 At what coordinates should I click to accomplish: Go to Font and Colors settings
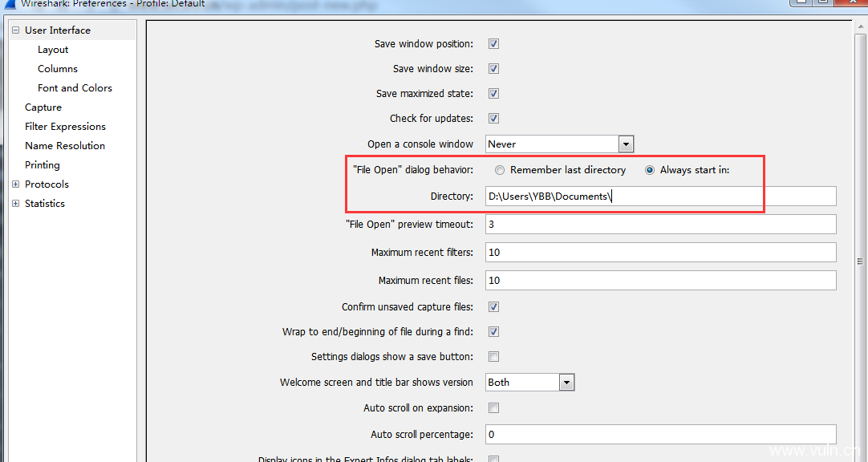pyautogui.click(x=75, y=88)
